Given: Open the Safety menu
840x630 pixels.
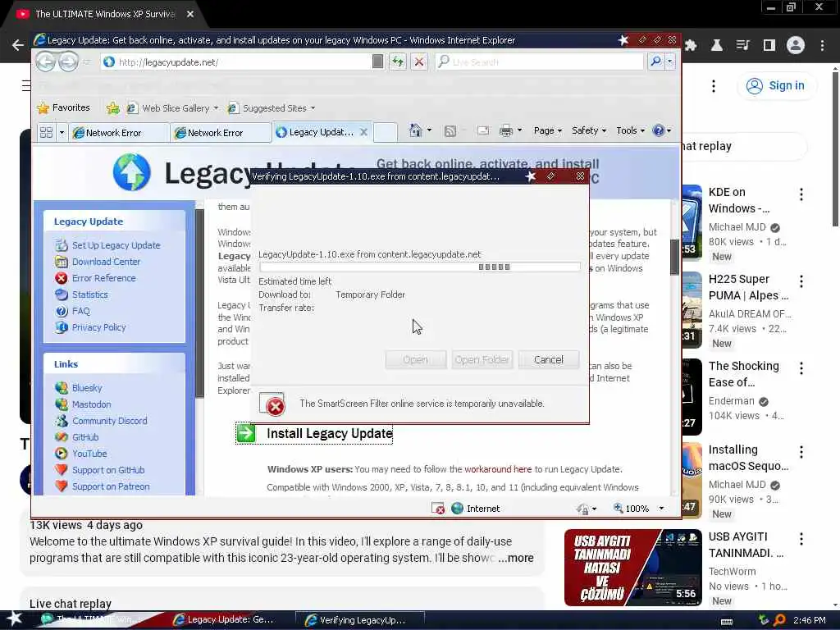Looking at the screenshot, I should (589, 130).
